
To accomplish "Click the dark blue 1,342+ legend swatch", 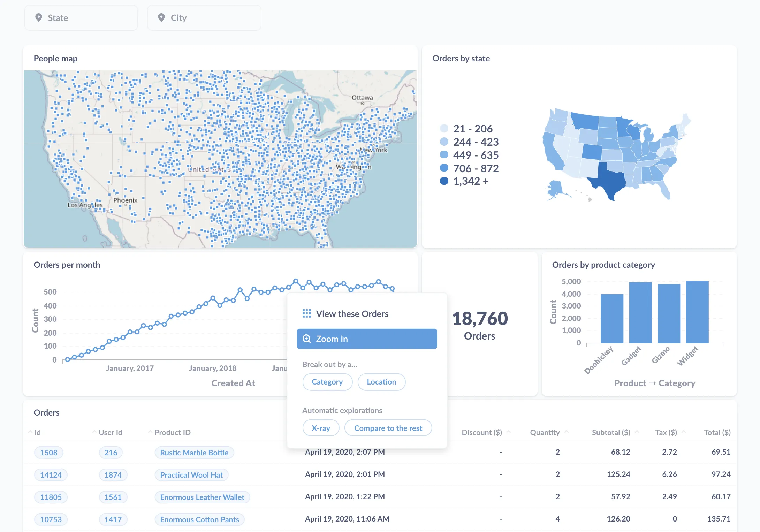I will click(x=443, y=181).
